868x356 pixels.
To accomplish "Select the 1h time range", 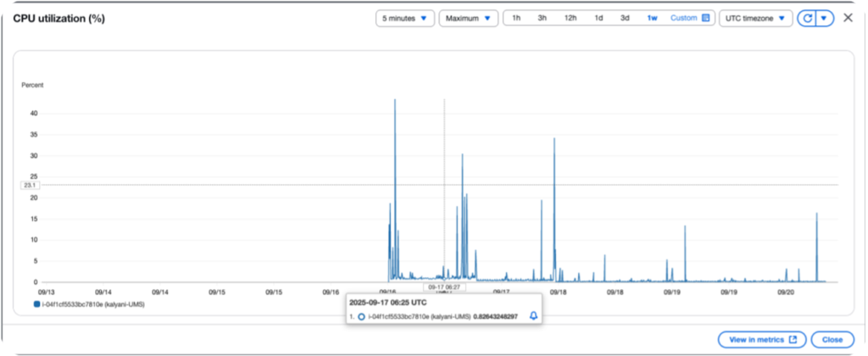I will tap(516, 18).
